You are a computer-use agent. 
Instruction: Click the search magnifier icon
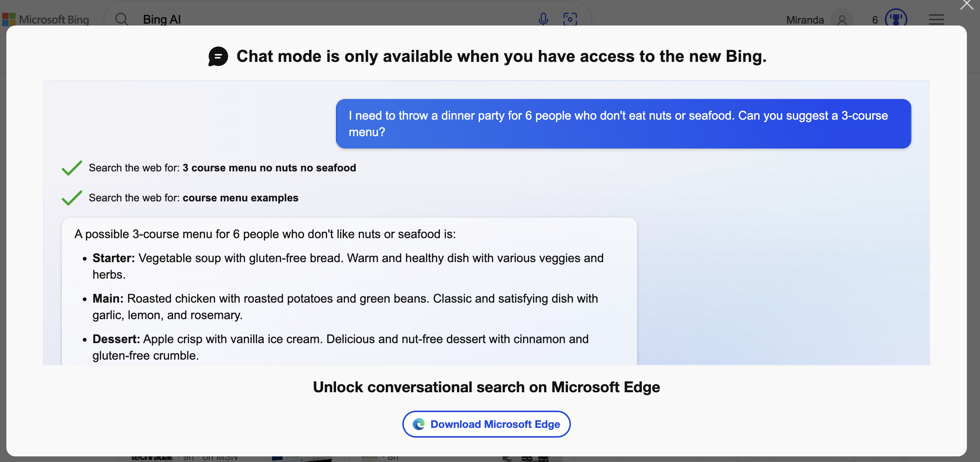[x=122, y=19]
